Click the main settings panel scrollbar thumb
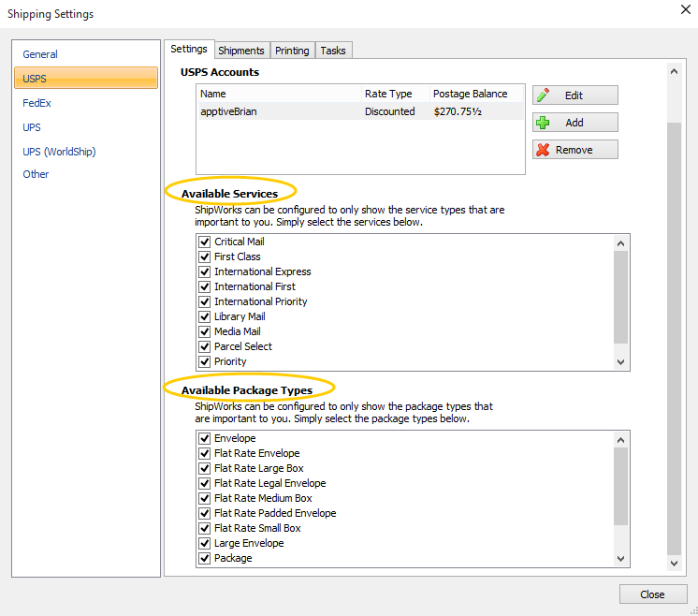The width and height of the screenshot is (698, 616). tap(674, 339)
